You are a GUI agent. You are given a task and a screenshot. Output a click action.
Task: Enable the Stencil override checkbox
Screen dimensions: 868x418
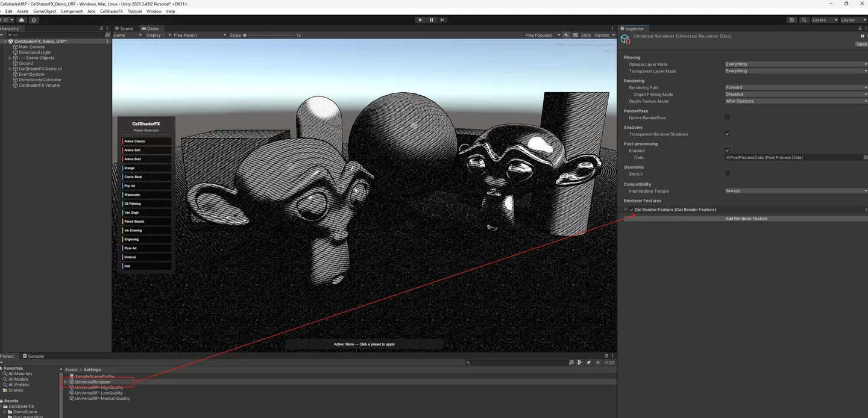point(727,173)
